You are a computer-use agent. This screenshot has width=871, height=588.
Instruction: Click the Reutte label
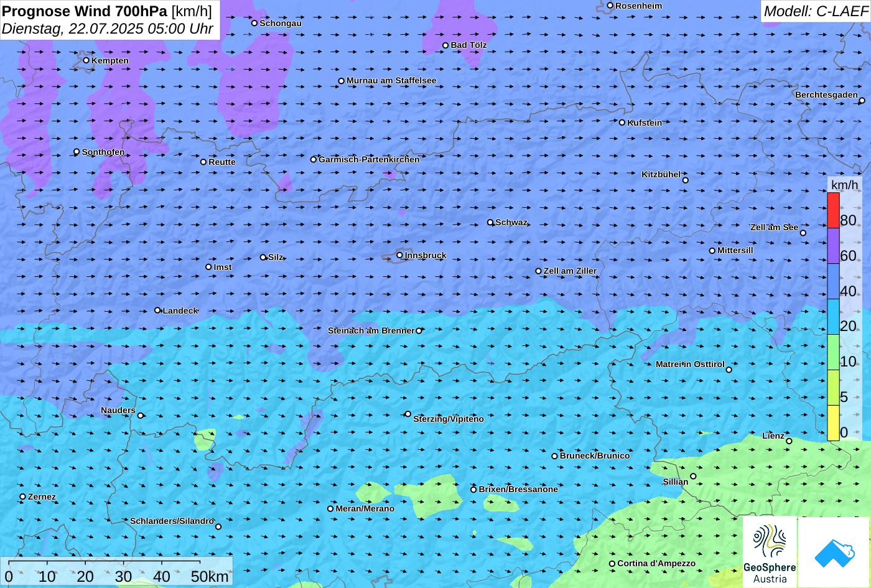pos(222,162)
